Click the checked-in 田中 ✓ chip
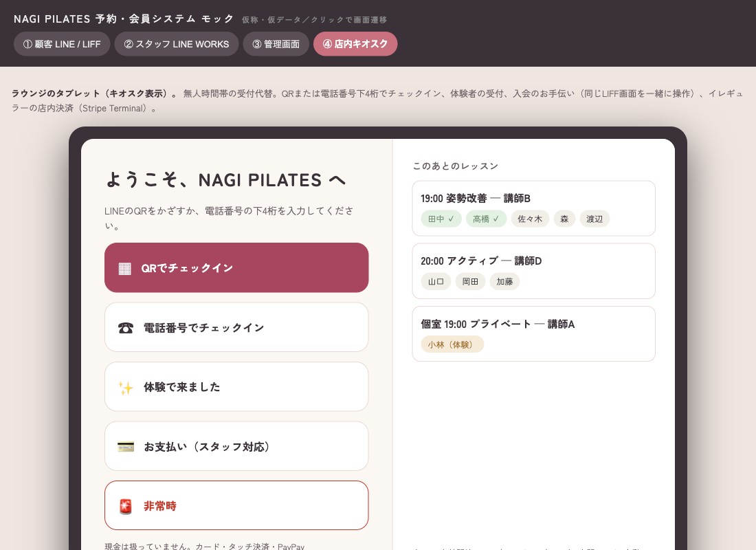 pos(441,219)
